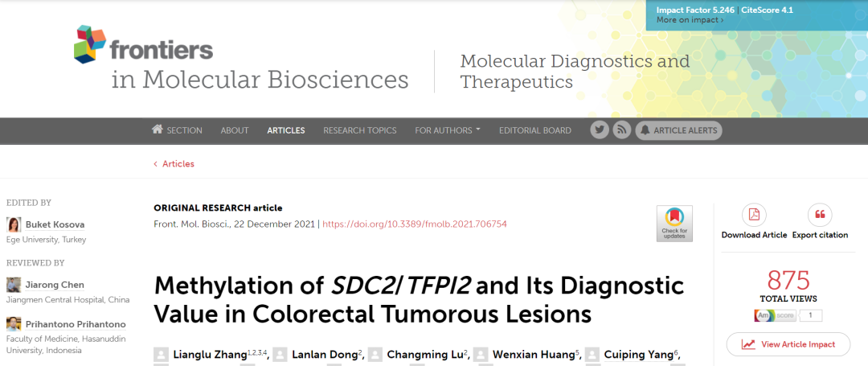
Task: Click the Frontiers cube logo
Action: [90, 43]
